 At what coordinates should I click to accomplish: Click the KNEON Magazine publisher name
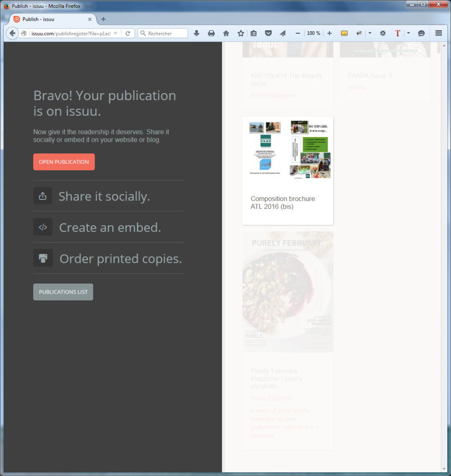(x=273, y=96)
